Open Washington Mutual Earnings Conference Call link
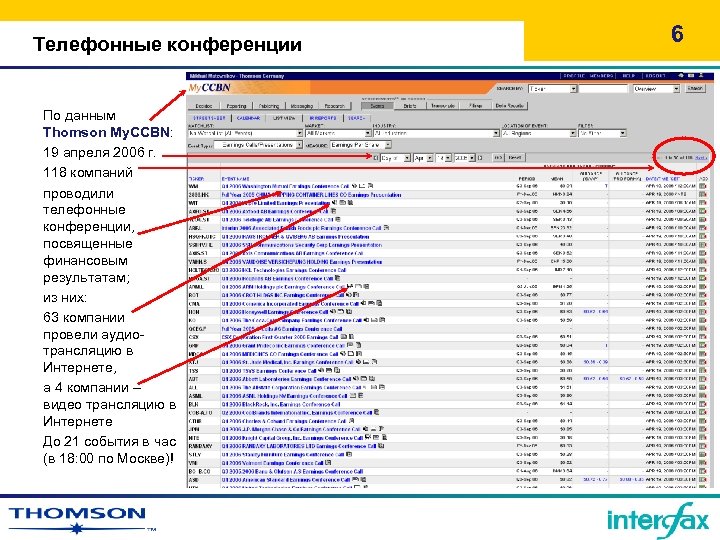Screen dimensions: 720x540 pyautogui.click(x=285, y=186)
